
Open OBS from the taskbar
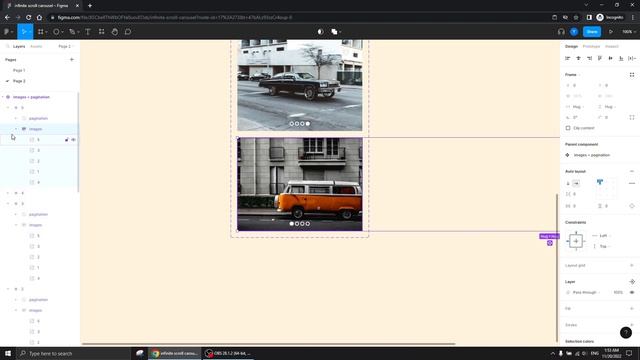click(x=228, y=353)
